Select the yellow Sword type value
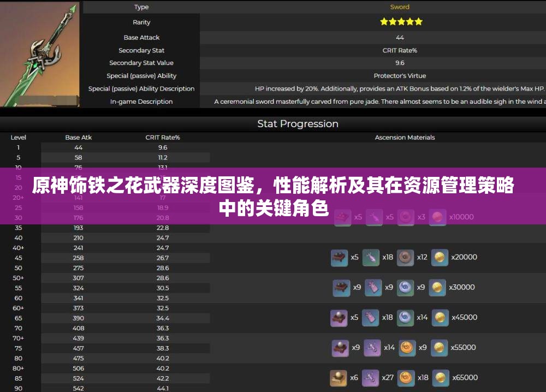Viewport: 546px width, 392px height. pos(400,7)
